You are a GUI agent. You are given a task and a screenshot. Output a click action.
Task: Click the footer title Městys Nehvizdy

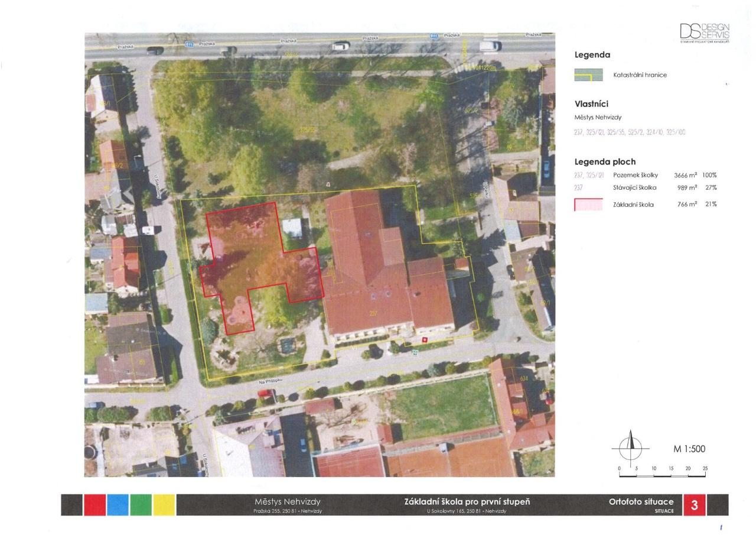pos(287,502)
